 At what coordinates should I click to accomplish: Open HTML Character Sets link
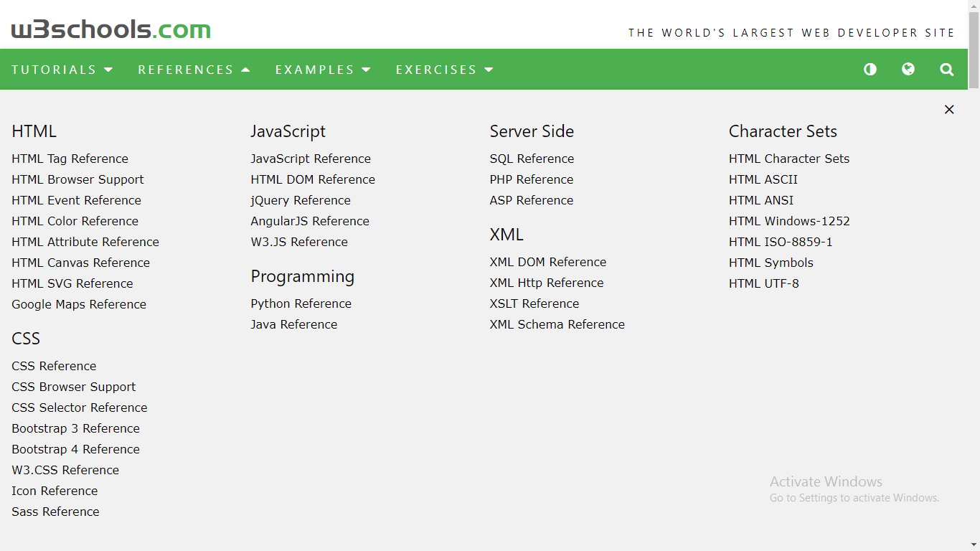(789, 159)
